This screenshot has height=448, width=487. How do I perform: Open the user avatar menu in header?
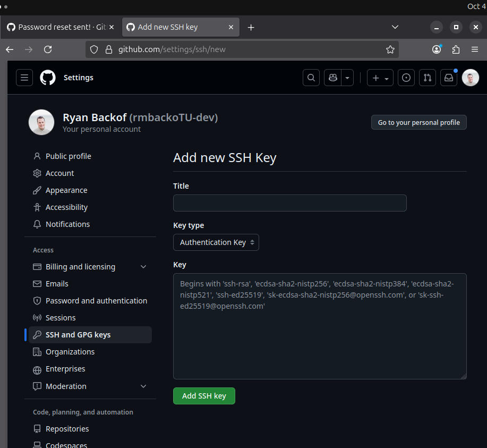point(471,78)
